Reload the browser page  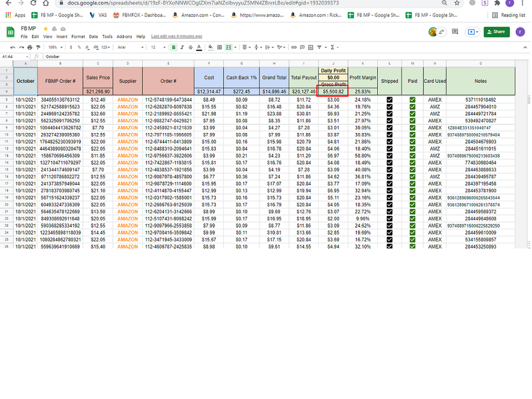click(33, 3)
